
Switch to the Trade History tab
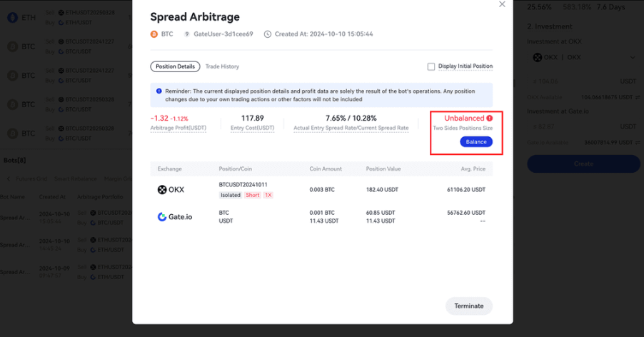(x=222, y=66)
